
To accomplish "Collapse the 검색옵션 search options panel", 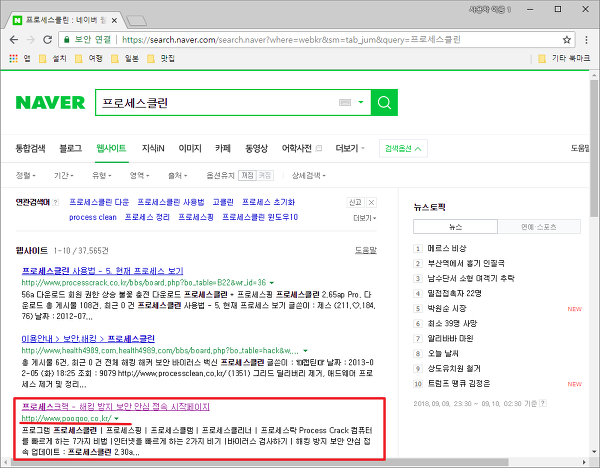I will [x=403, y=148].
